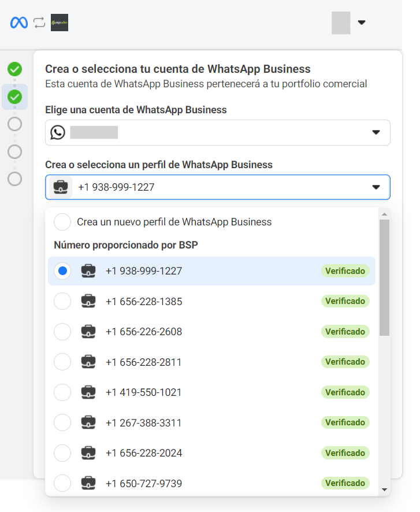Click Verificado badge for +1 656-228-2024
Screen dimensions: 420x512
point(345,452)
